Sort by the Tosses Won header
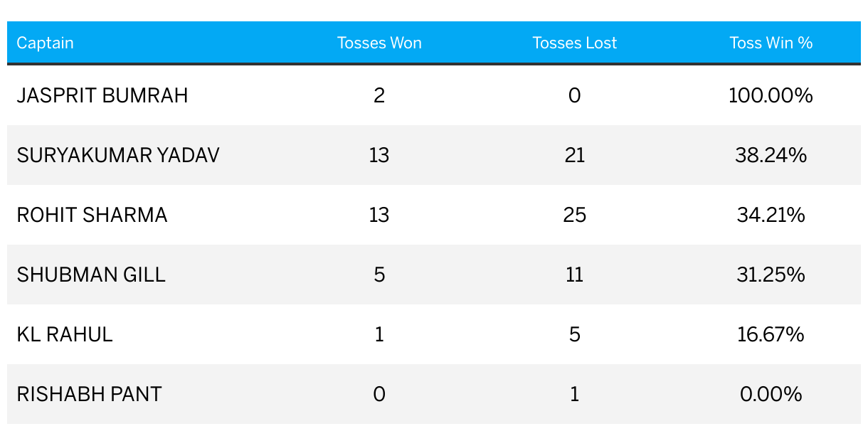Viewport: 868px width, 431px height. point(379,43)
